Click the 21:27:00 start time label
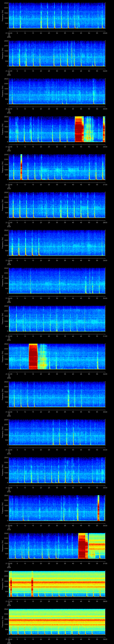 (9, 223)
